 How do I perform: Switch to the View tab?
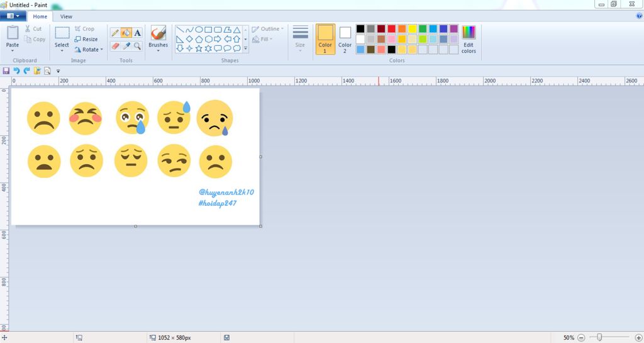click(x=66, y=16)
